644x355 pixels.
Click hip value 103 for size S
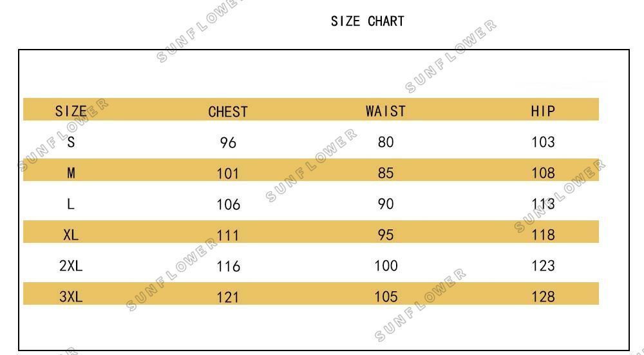[543, 142]
